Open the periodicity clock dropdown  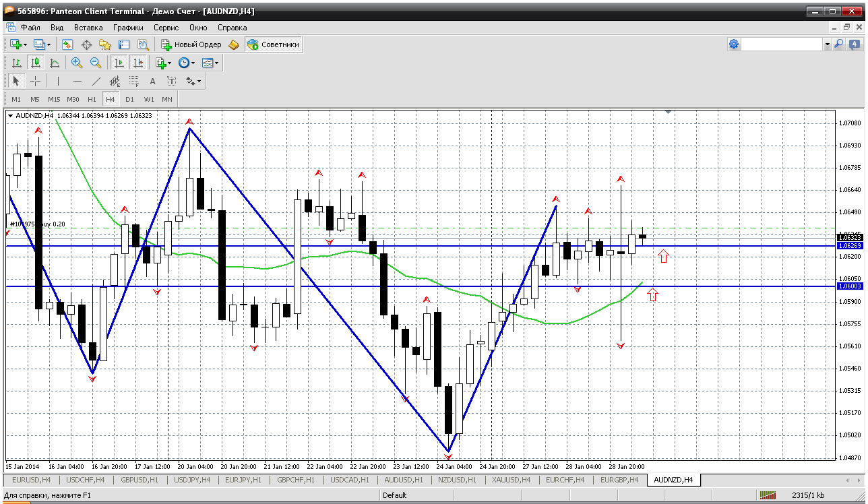[x=187, y=63]
